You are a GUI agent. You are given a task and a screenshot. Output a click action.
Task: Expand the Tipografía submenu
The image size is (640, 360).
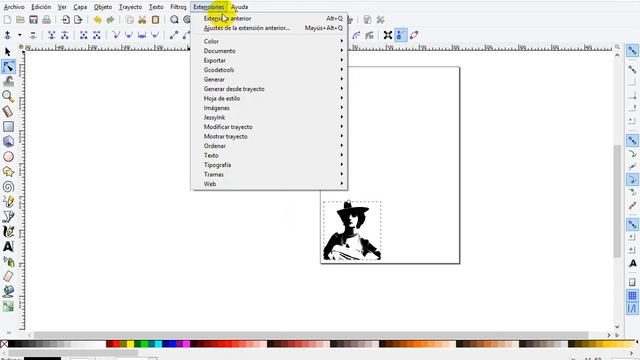[269, 165]
